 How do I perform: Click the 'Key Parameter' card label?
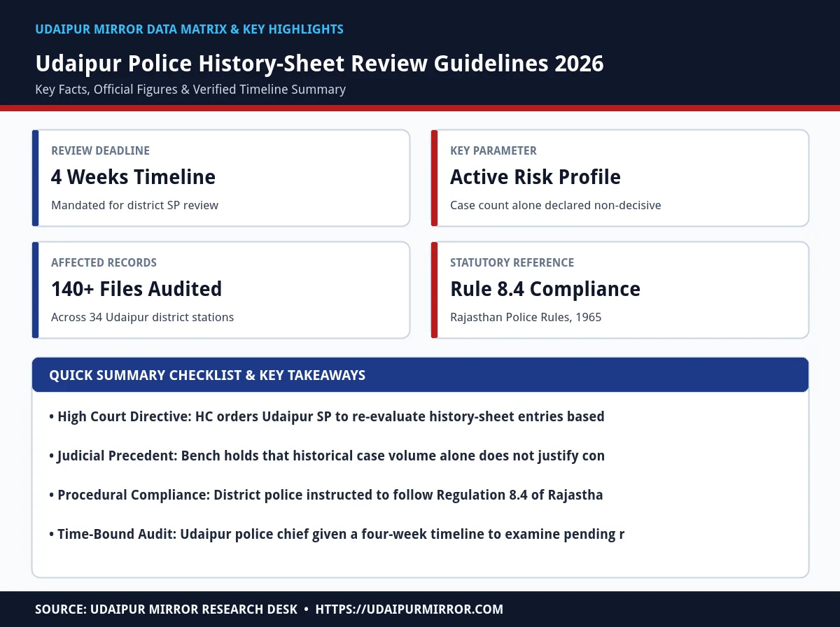click(x=493, y=150)
